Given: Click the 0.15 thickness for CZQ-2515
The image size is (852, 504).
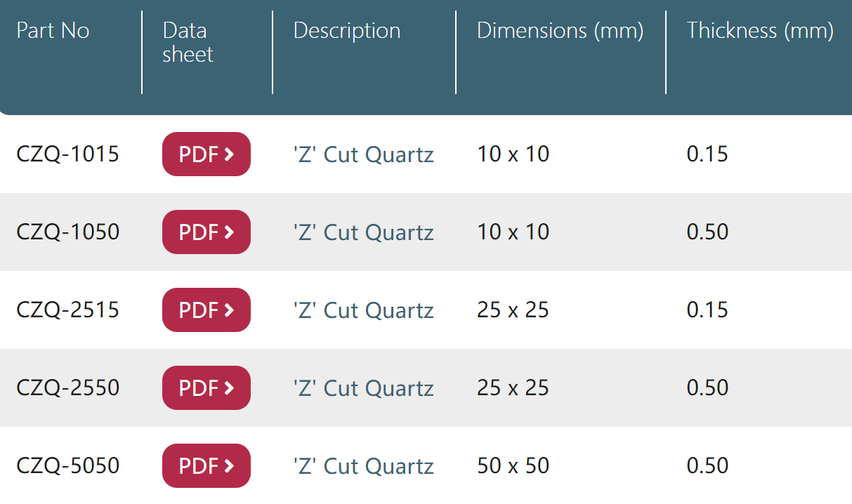Looking at the screenshot, I should [x=708, y=310].
